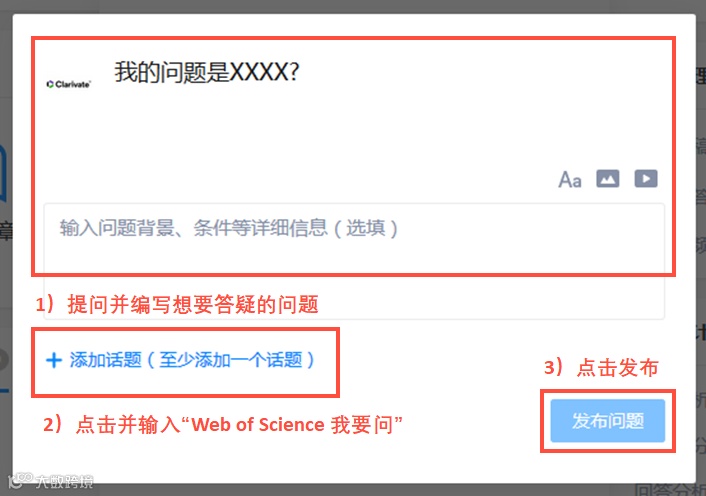Click the dimmed backdrop above the dialog
706x496 pixels.
click(353, 6)
